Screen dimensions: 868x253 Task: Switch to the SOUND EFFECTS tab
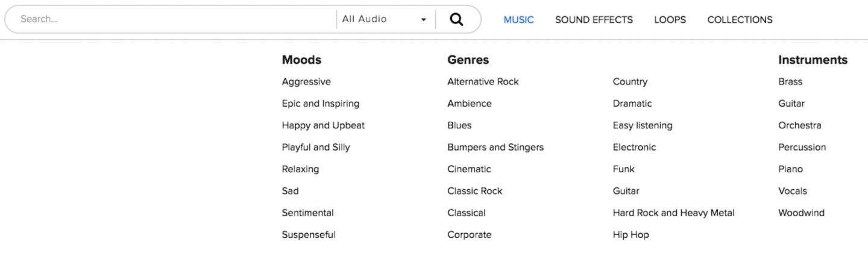pos(594,20)
